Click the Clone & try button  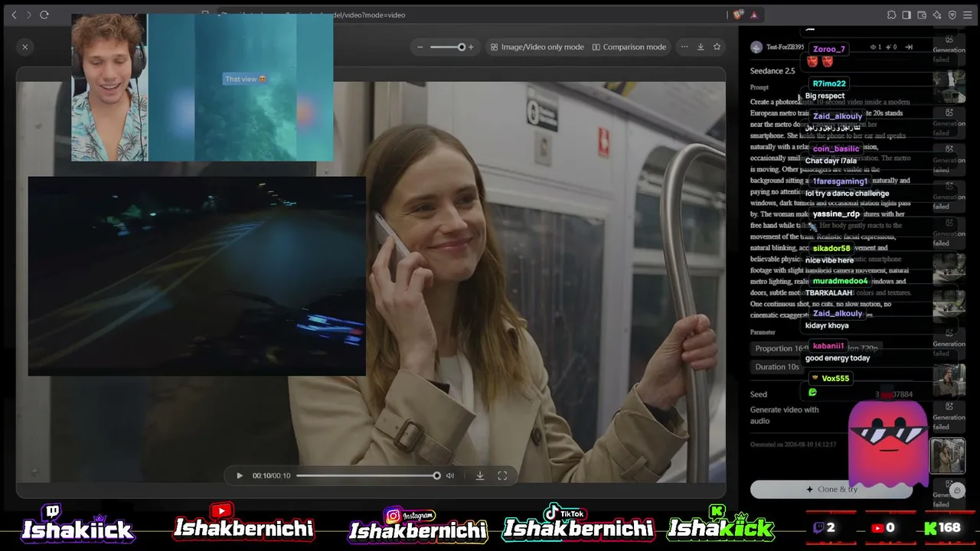point(831,489)
